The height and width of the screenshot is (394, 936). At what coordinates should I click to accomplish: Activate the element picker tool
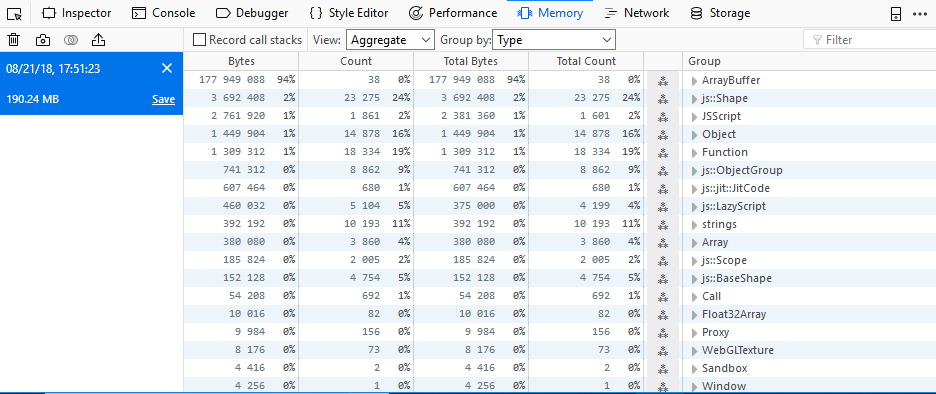point(15,13)
